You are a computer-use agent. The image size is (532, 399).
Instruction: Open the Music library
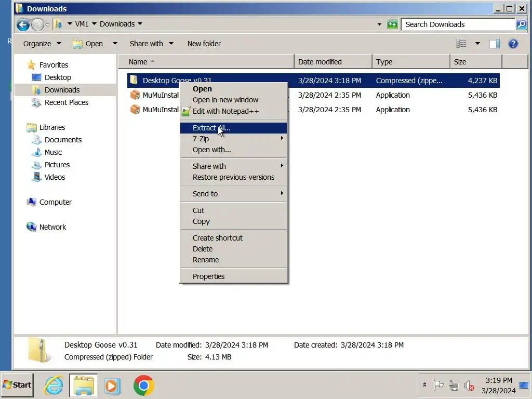[x=53, y=152]
